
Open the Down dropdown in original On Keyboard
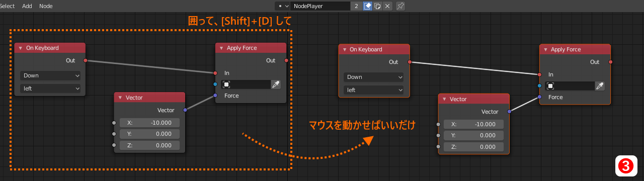pyautogui.click(x=50, y=75)
